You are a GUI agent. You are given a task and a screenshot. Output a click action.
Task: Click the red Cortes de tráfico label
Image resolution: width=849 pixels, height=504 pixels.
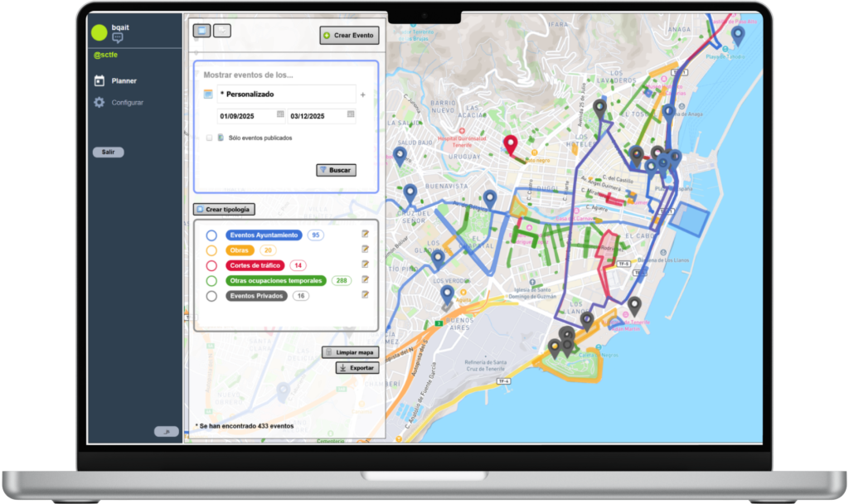(255, 265)
